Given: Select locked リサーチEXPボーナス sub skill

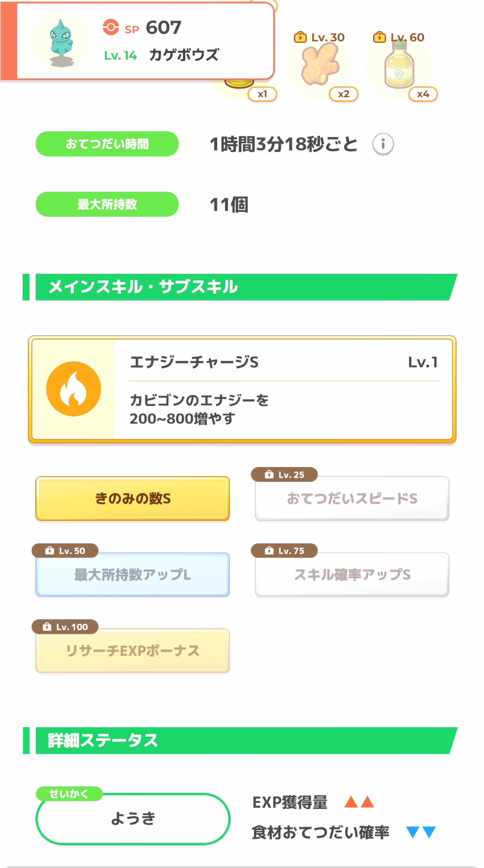Looking at the screenshot, I should point(133,650).
